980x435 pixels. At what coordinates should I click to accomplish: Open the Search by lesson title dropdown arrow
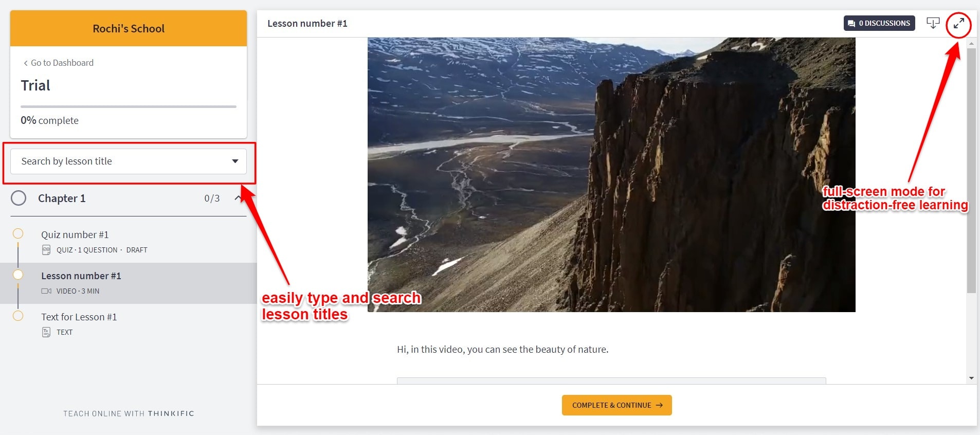[235, 161]
